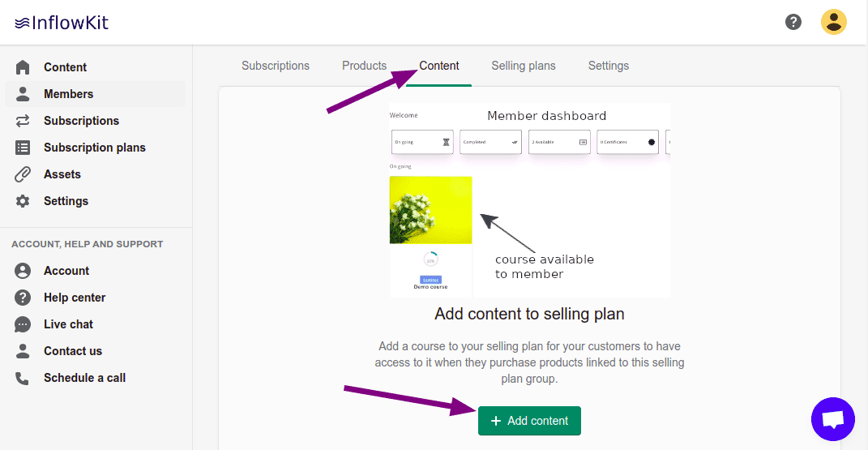This screenshot has width=868, height=450.
Task: Click the Member dashboard preview image
Action: (529, 200)
